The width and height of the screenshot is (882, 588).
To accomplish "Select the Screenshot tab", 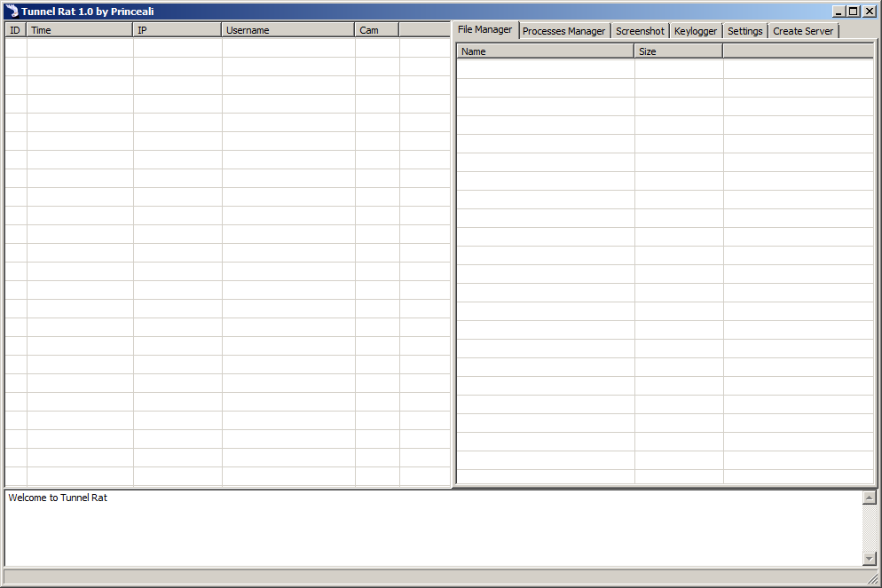I will point(640,31).
